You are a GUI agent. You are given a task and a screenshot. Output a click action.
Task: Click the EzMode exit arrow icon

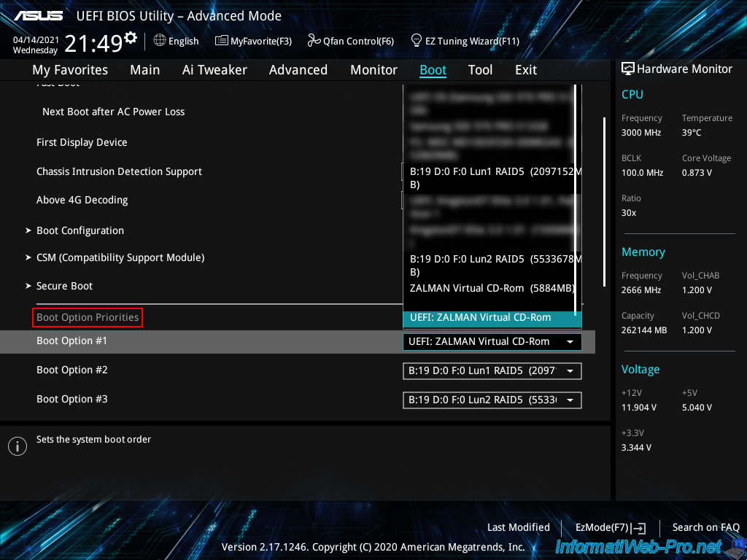point(640,528)
